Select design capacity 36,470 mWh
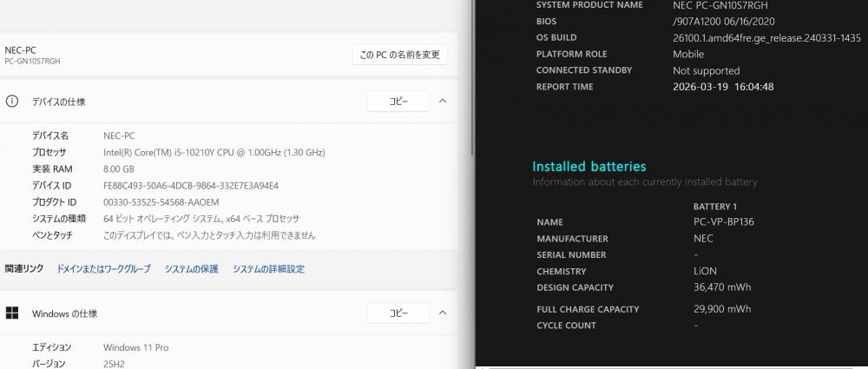Image resolution: width=868 pixels, height=369 pixels. (x=722, y=287)
